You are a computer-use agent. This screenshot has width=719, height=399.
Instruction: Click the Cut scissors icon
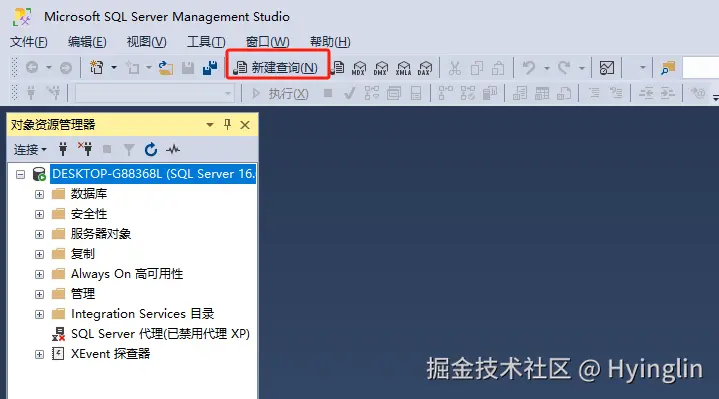[x=454, y=68]
